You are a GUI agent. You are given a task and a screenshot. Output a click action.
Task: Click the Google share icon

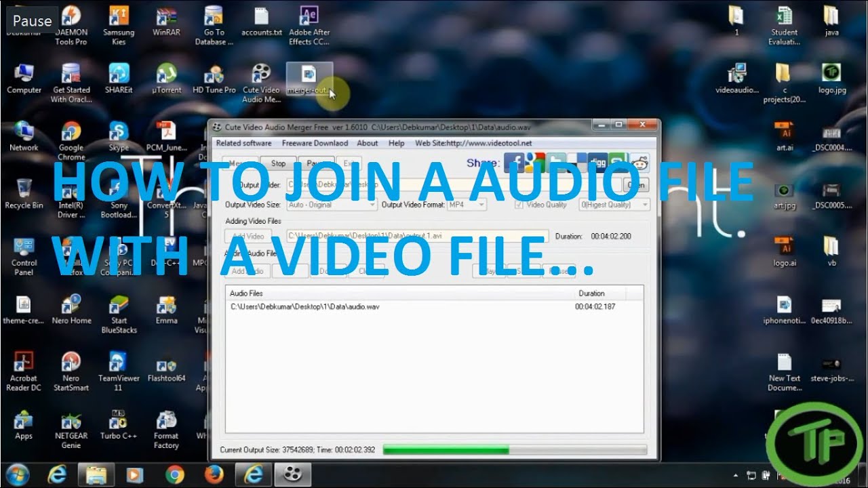[x=534, y=163]
